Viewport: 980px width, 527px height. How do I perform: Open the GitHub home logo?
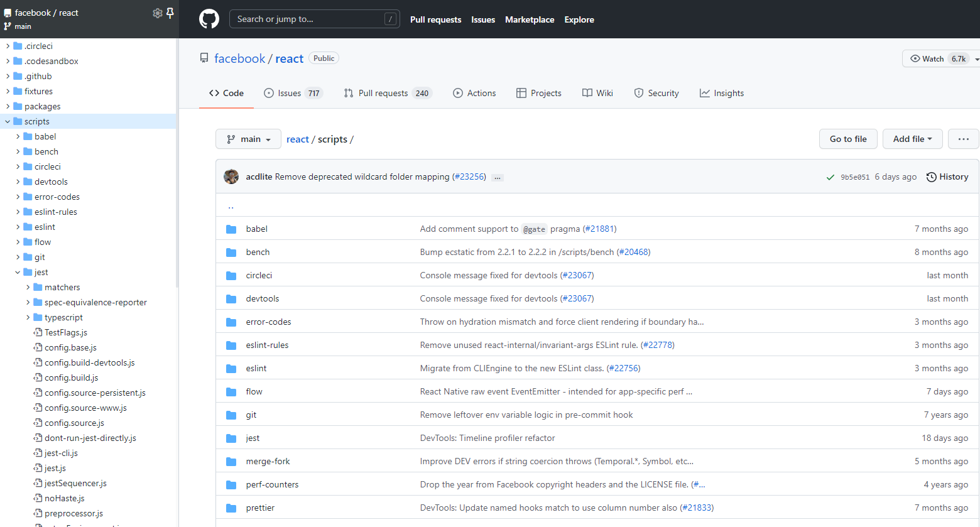click(209, 19)
